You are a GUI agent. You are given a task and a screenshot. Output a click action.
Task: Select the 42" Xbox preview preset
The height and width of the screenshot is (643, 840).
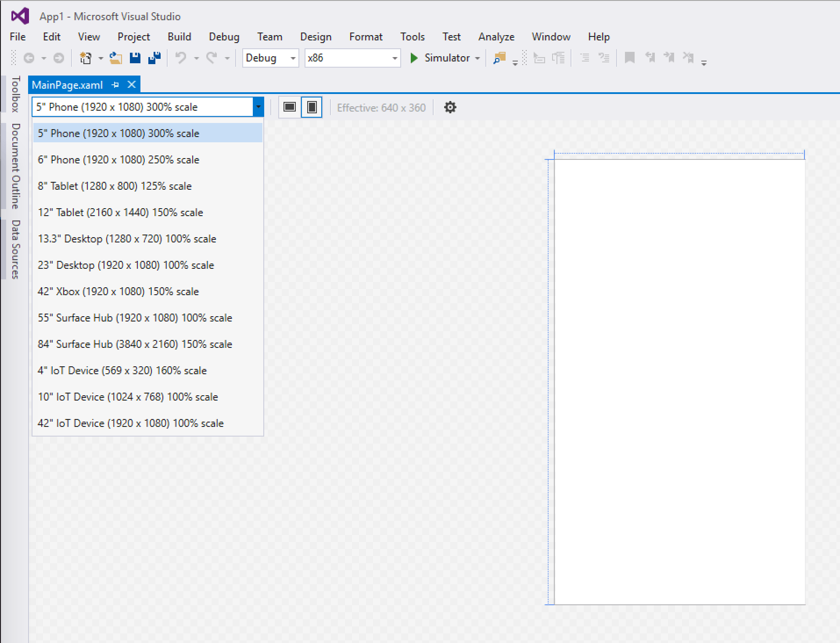[118, 291]
